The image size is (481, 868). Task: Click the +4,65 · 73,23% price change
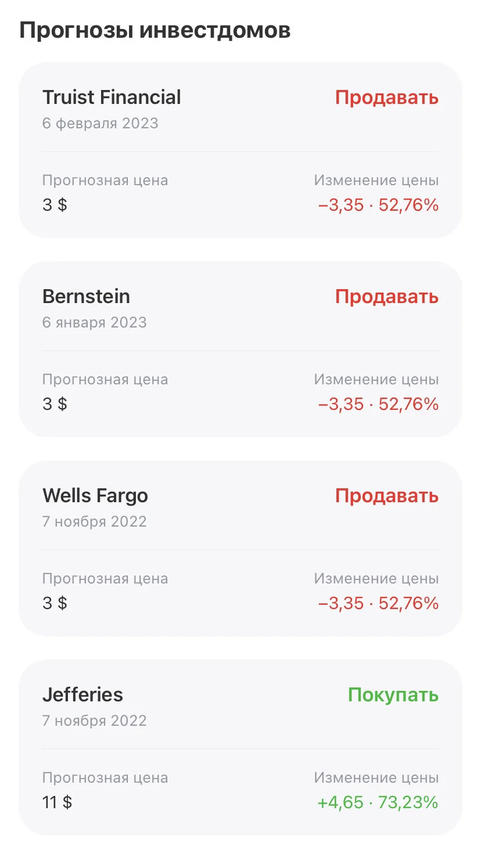[378, 802]
